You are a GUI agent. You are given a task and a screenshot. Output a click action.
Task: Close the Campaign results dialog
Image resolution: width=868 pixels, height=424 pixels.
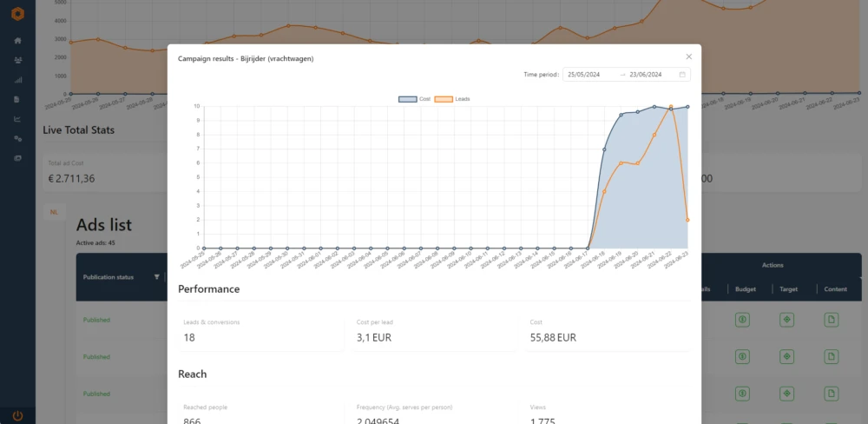pyautogui.click(x=689, y=56)
